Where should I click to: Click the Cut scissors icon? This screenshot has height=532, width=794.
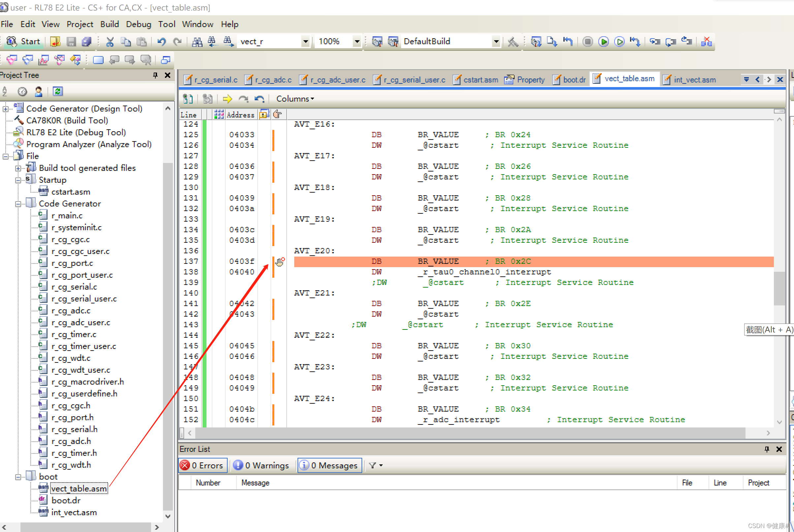click(110, 42)
